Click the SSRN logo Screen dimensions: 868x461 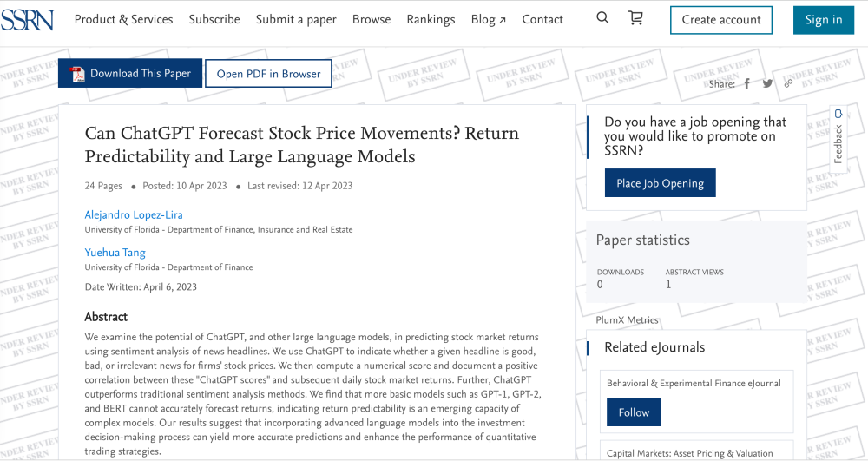coord(27,20)
